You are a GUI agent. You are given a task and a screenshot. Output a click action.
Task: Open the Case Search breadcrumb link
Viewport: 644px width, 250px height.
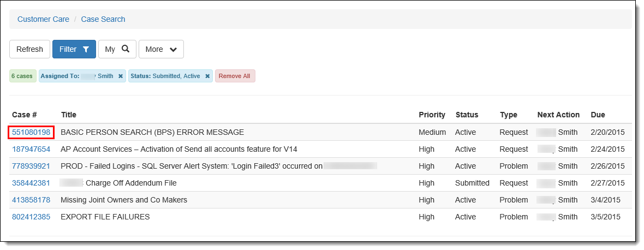tap(103, 19)
